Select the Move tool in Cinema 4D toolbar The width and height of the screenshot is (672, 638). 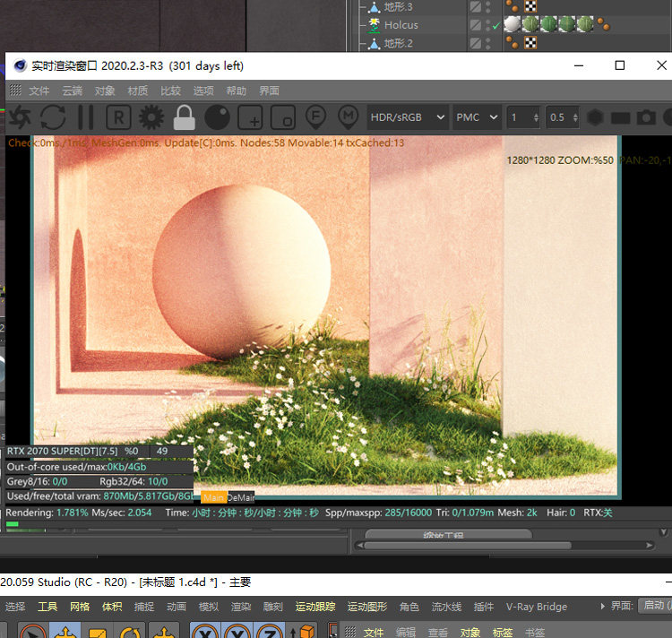click(x=65, y=631)
